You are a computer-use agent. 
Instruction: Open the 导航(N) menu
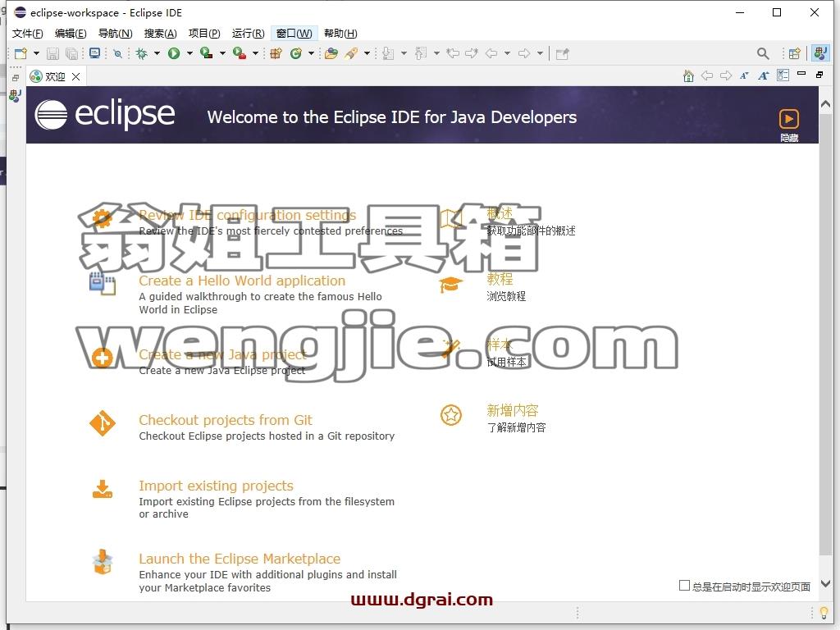point(115,34)
